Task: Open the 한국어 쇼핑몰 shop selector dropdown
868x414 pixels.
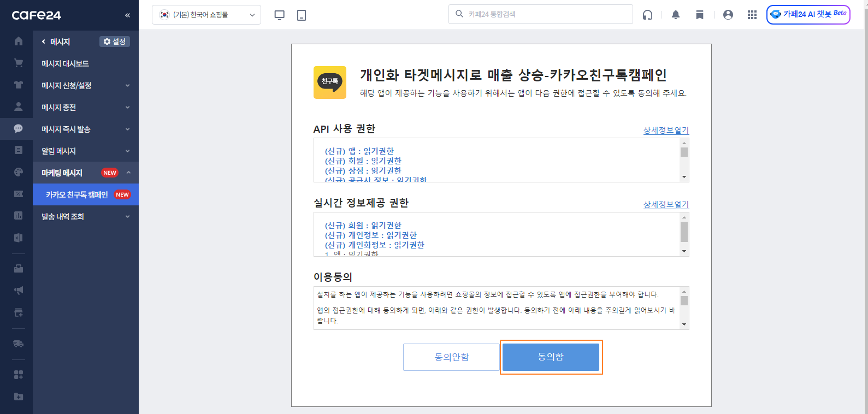Action: click(x=206, y=15)
